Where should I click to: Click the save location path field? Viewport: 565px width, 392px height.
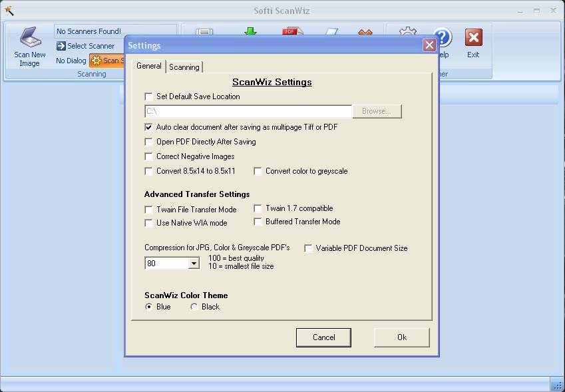pyautogui.click(x=248, y=111)
